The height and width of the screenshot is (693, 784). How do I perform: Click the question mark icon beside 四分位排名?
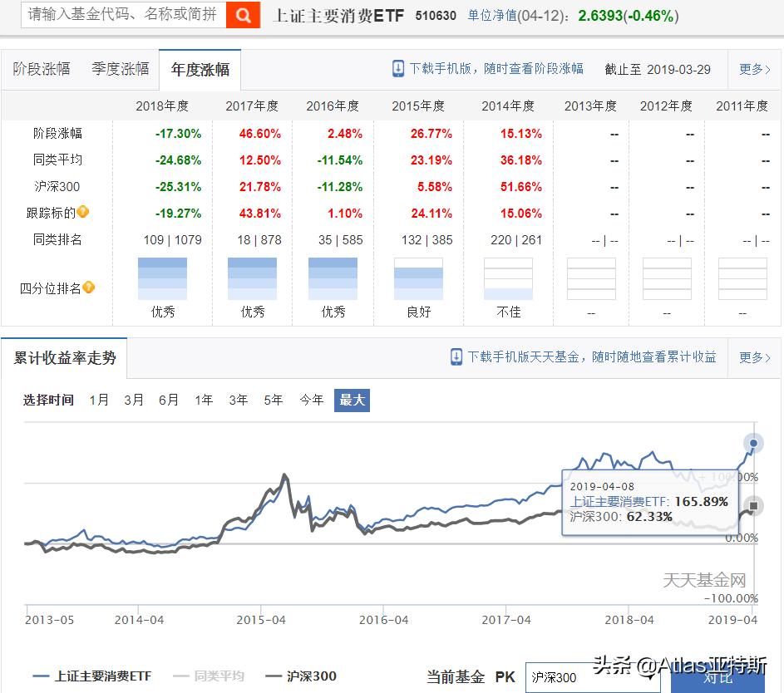90,288
